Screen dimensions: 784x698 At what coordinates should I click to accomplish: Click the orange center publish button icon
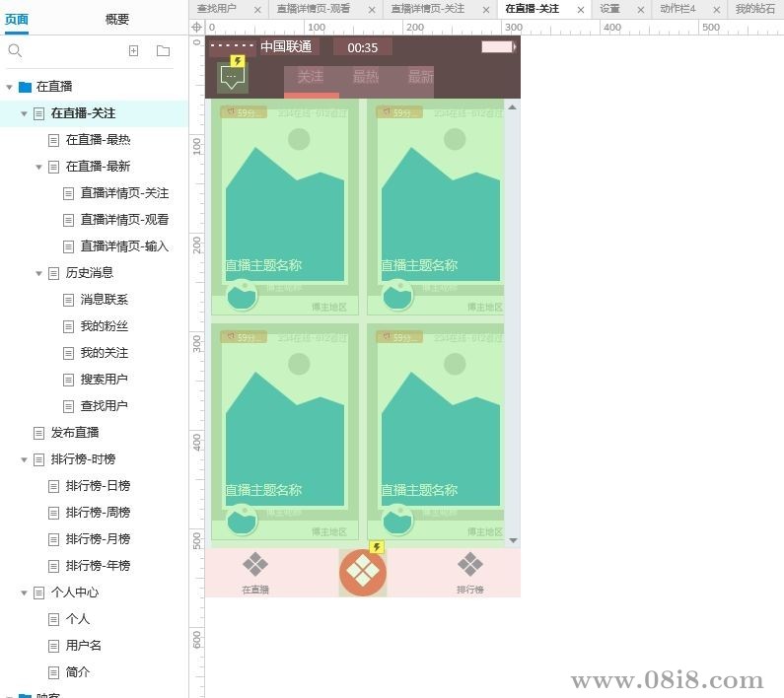tap(363, 572)
